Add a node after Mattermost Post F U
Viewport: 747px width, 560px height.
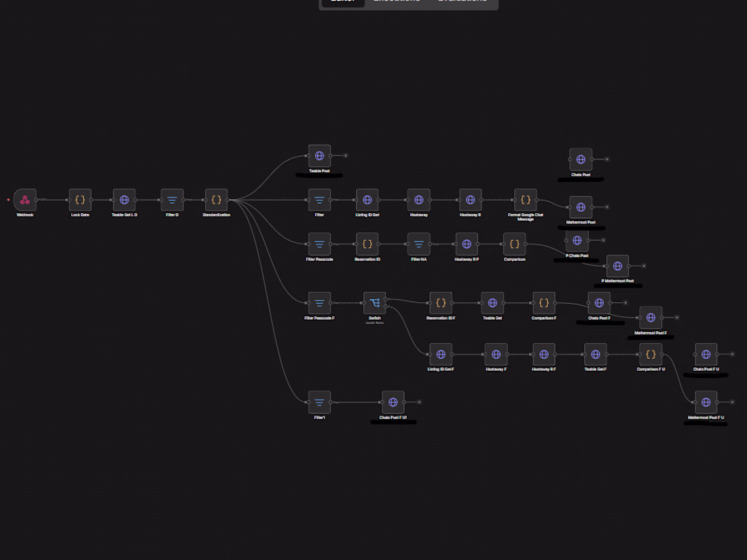point(732,403)
